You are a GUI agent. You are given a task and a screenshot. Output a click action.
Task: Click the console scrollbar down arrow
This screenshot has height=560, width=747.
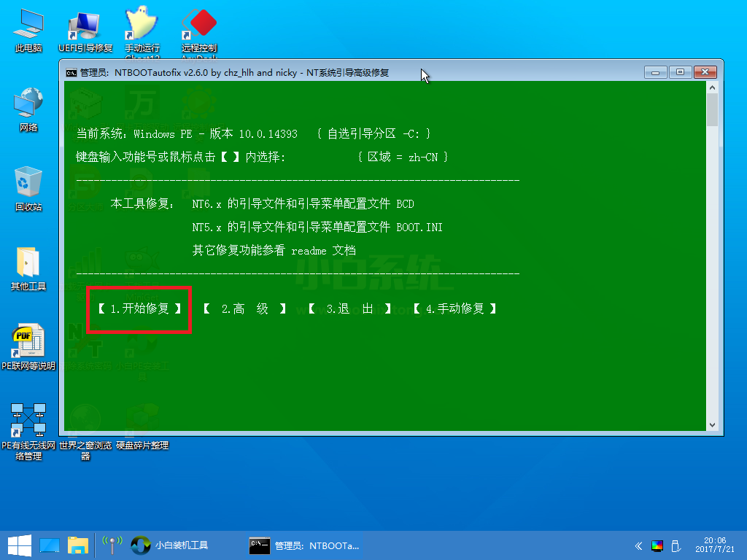point(712,425)
